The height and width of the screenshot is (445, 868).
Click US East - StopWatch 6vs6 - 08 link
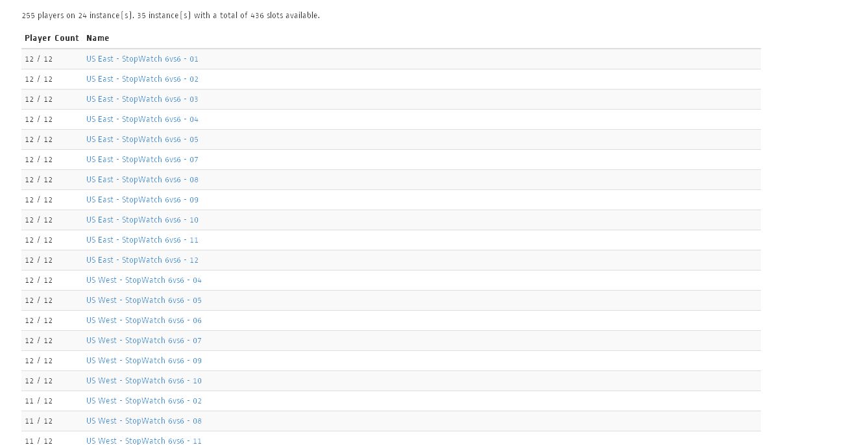click(x=142, y=180)
